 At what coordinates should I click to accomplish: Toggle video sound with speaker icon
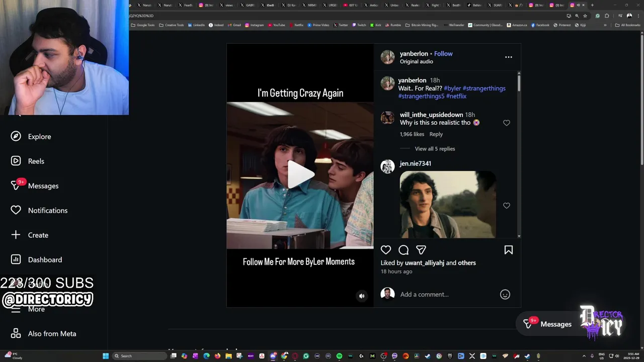[361, 296]
